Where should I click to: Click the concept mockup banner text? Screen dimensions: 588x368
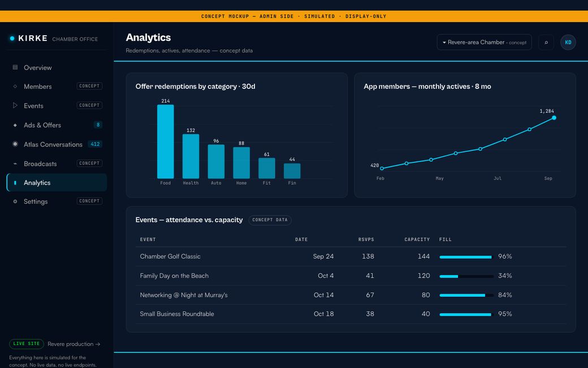293,16
